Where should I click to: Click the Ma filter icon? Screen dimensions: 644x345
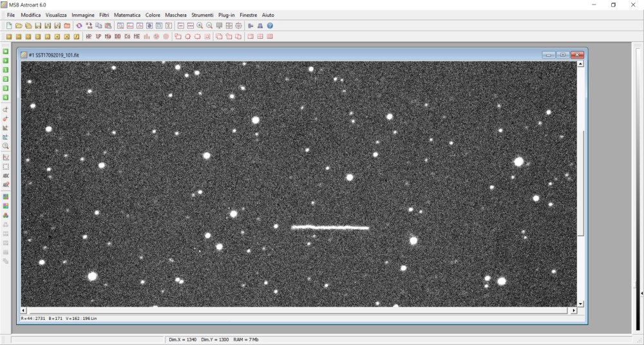tap(108, 37)
